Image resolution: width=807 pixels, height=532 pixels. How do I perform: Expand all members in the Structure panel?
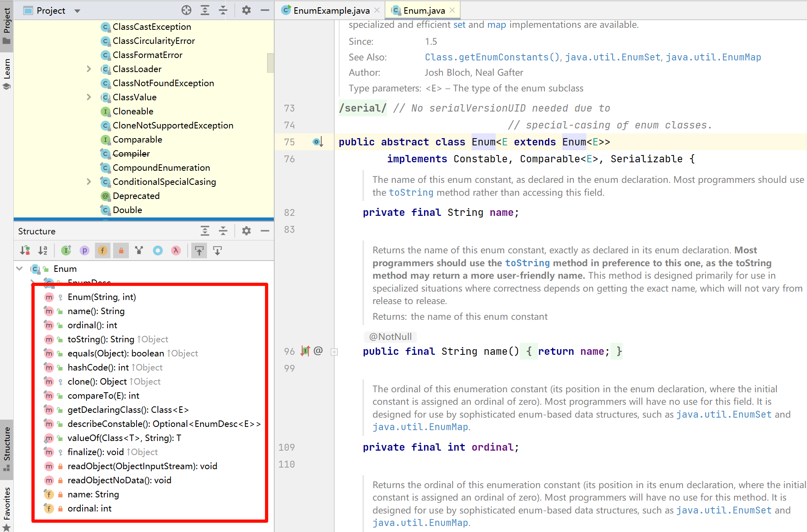(205, 231)
